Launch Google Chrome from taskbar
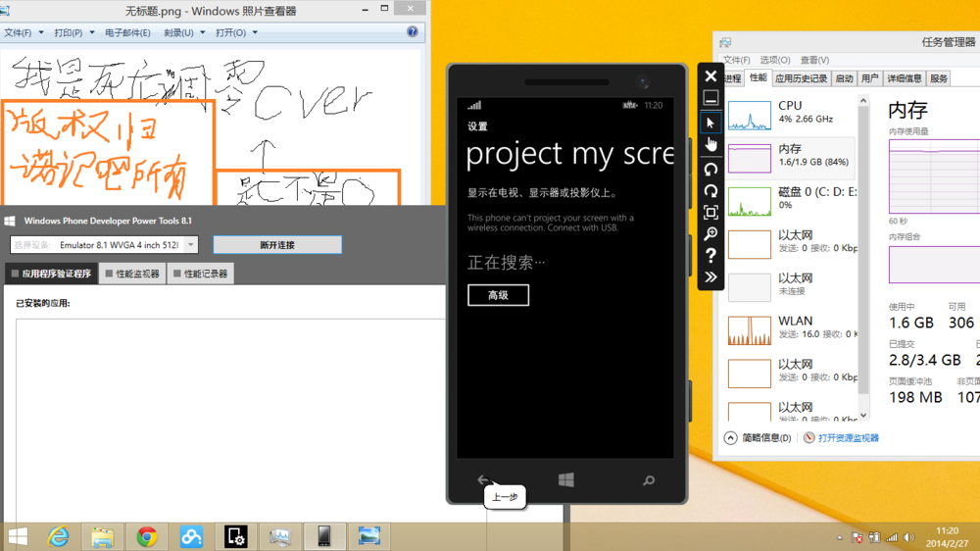Screen dimensions: 980x551 pos(147,536)
